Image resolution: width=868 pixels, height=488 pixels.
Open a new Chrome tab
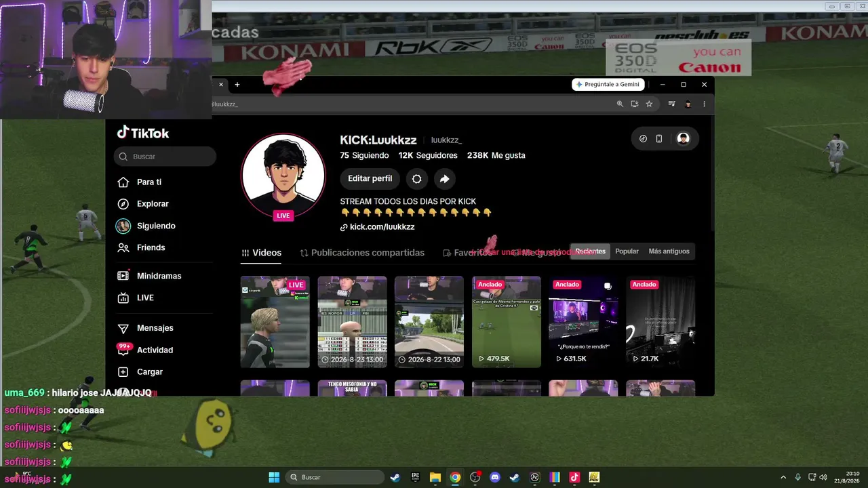coord(237,85)
